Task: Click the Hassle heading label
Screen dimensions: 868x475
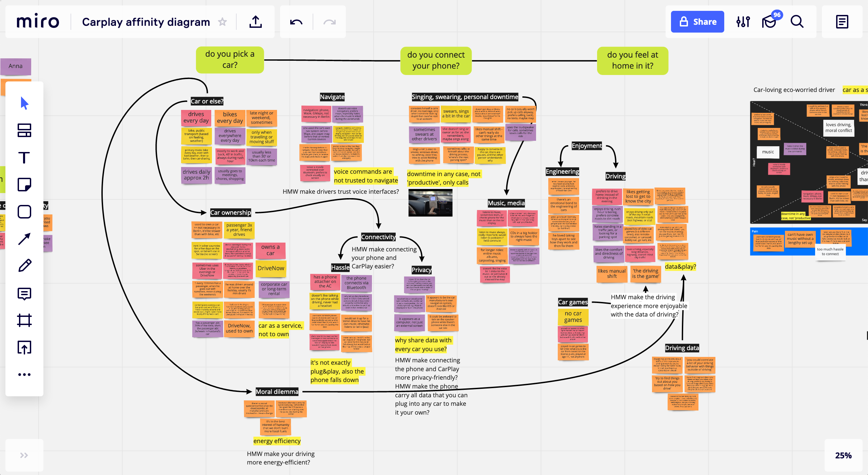Action: (x=340, y=268)
